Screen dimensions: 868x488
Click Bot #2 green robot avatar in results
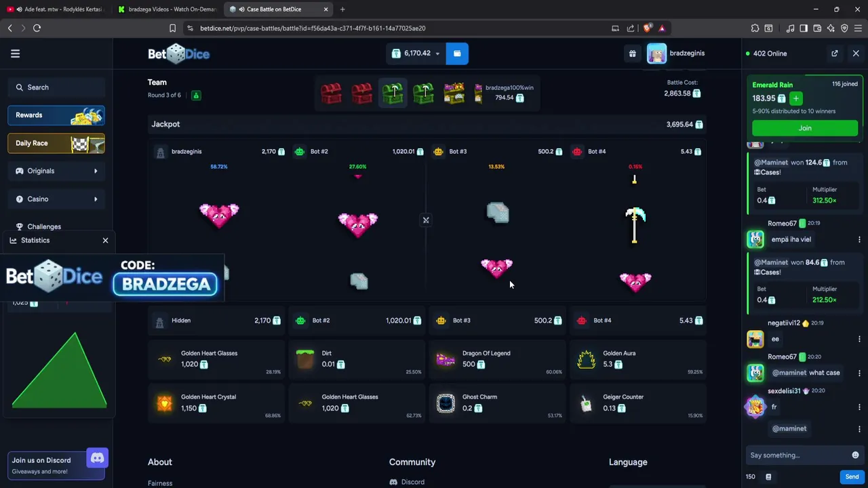[300, 321]
